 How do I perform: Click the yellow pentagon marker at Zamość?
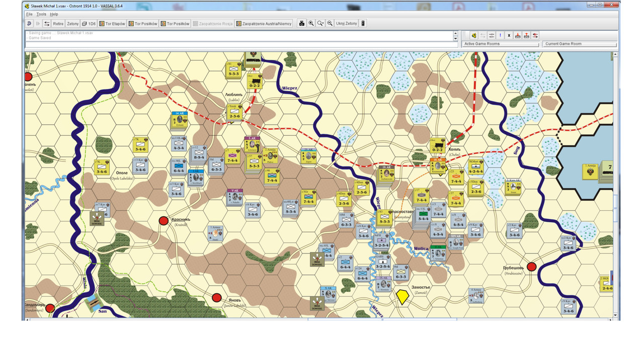[x=402, y=297]
